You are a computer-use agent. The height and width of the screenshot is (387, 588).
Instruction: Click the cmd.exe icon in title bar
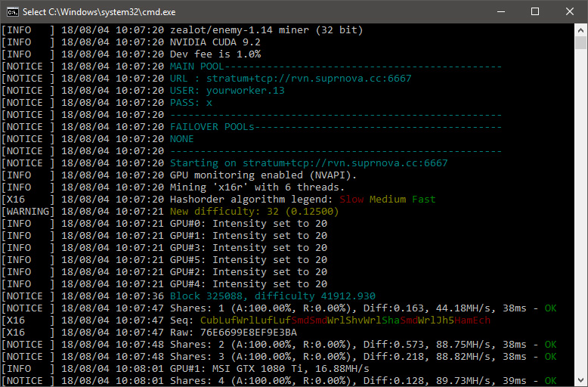tap(12, 12)
